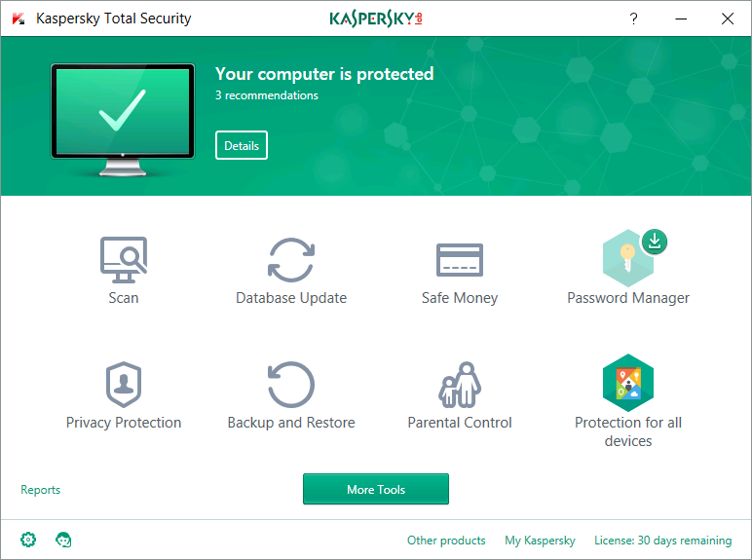Viewport: 752px width, 560px height.
Task: Click License: 30 days remaining link
Action: [662, 541]
